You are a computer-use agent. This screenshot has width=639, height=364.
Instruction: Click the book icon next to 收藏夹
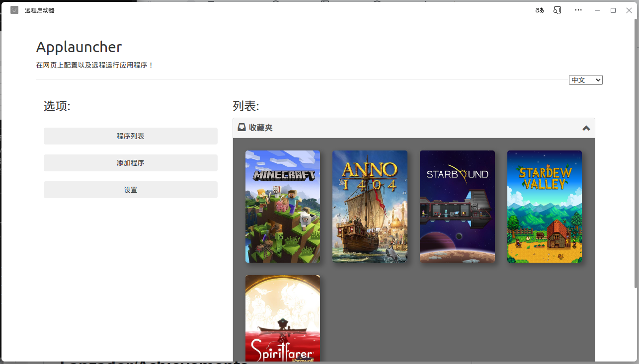(x=241, y=127)
